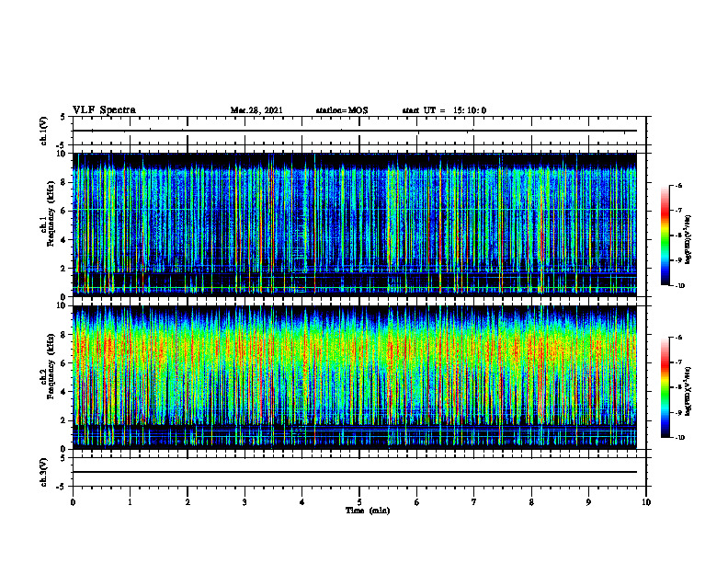The image size is (728, 563).
Task: Click the "ch.1(V)" axis label
Action: click(x=44, y=131)
